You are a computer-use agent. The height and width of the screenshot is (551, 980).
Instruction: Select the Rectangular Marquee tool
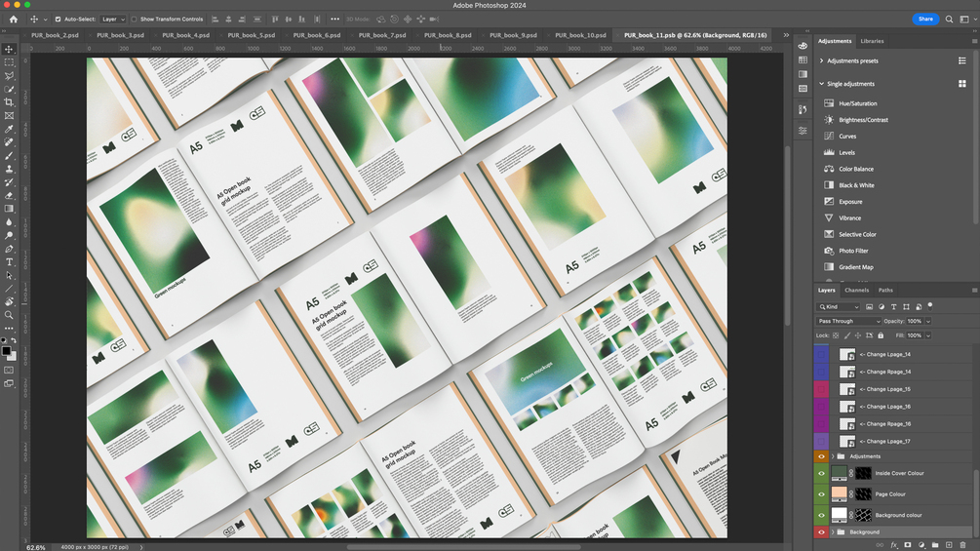9,62
